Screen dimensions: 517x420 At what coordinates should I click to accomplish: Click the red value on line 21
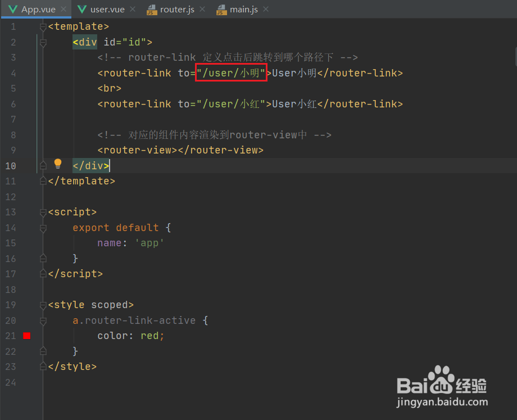click(149, 336)
